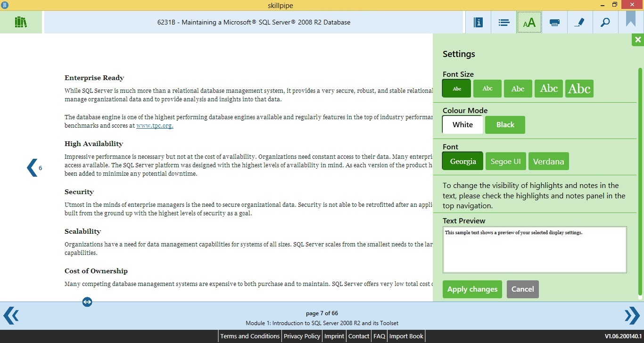The height and width of the screenshot is (343, 644).
Task: Click the Cancel button
Action: (523, 289)
